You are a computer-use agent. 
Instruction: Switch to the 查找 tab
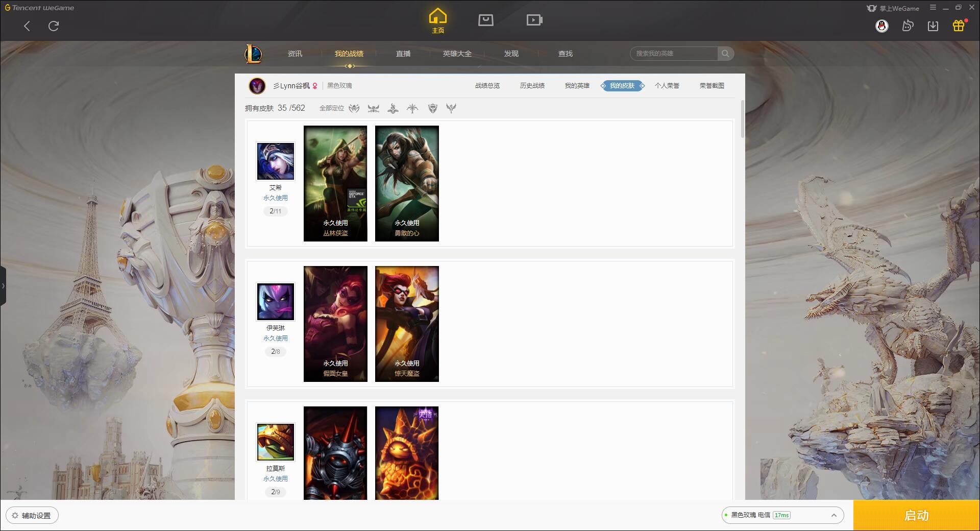(566, 54)
